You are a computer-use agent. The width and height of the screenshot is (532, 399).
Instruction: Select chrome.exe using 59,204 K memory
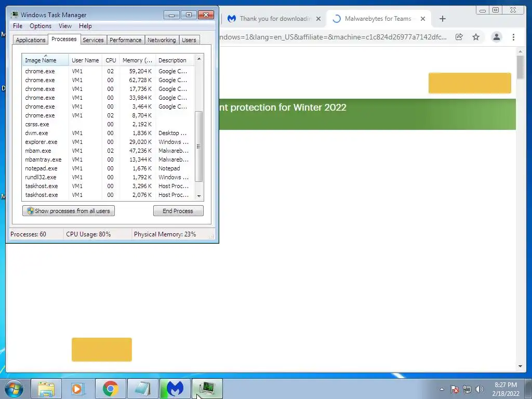(109, 71)
